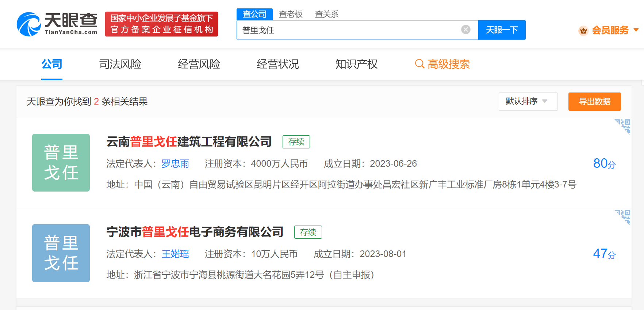Open legal representative 王婼瑶
The image size is (644, 310).
click(175, 254)
